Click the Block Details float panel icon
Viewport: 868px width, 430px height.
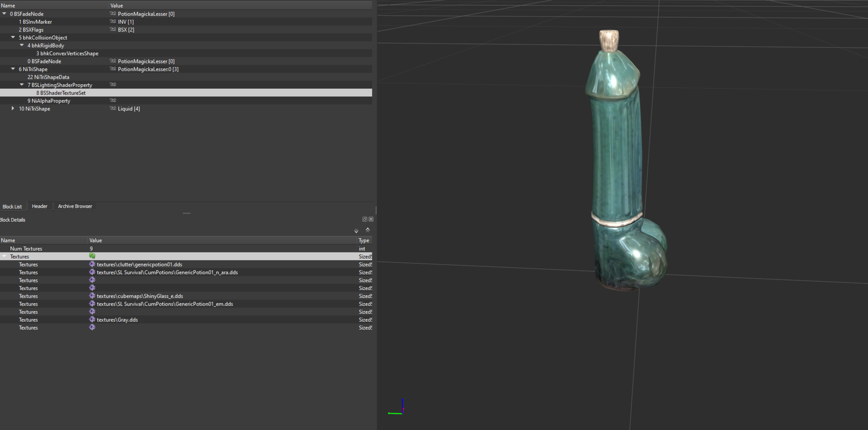(365, 219)
